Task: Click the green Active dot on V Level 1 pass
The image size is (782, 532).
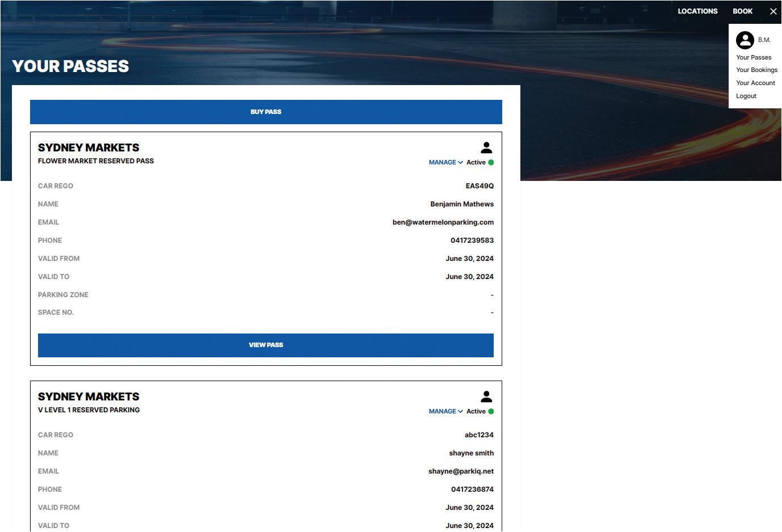Action: coord(491,412)
